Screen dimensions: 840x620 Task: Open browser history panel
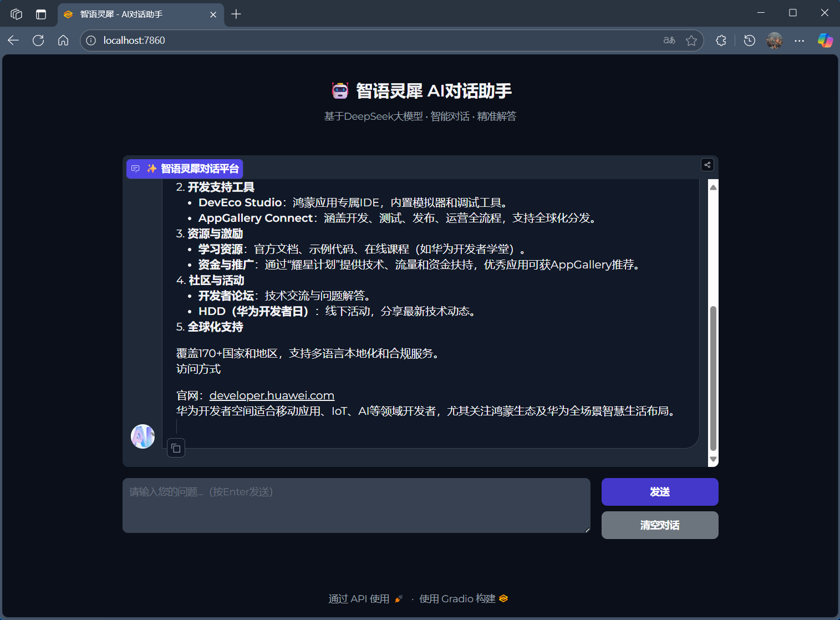(x=750, y=40)
